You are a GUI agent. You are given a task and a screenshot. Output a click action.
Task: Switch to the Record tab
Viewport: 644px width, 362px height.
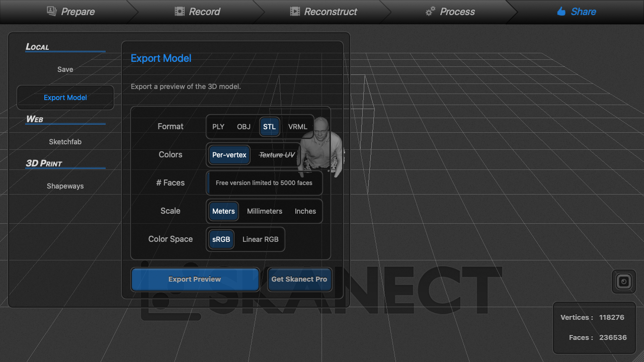[197, 12]
